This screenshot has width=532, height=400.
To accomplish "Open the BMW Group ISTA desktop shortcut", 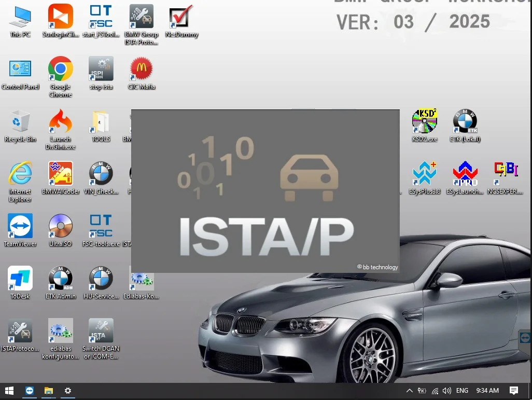I will pos(141,18).
